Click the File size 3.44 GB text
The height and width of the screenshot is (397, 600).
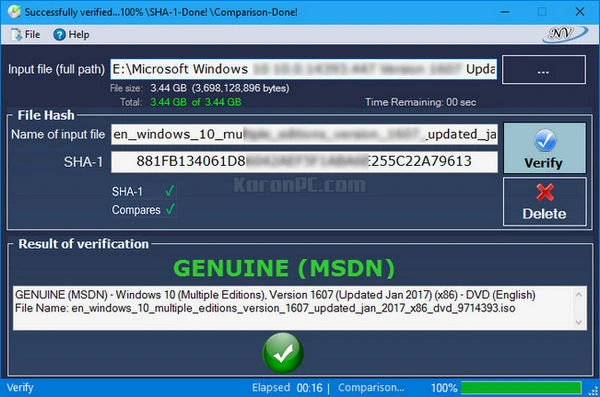[199, 88]
